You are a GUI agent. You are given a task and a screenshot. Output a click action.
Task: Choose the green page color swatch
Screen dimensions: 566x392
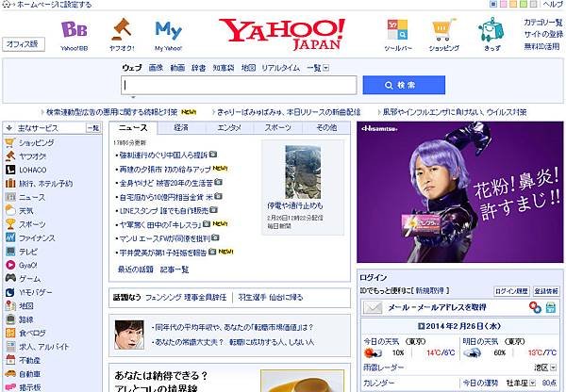pos(524,5)
